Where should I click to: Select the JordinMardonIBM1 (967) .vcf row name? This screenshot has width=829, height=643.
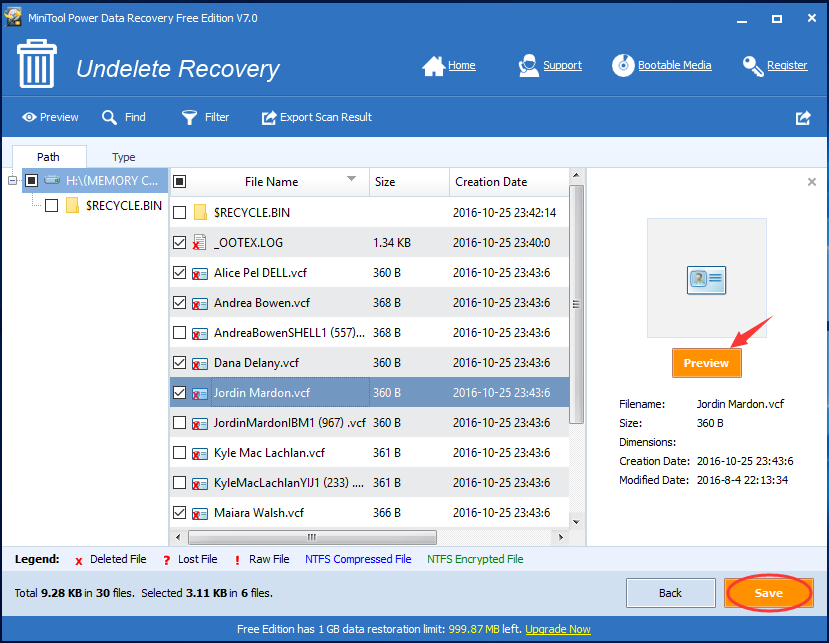(290, 423)
